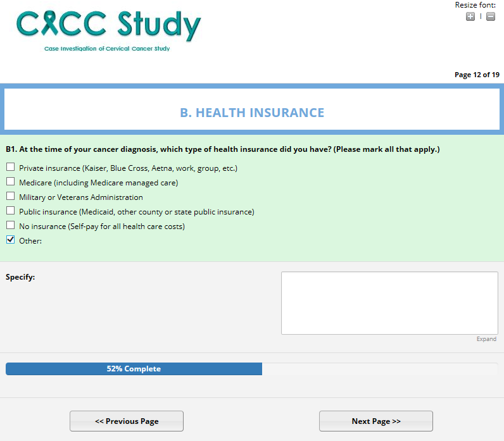
Task: Check the Private insurance option
Action: click(11, 167)
